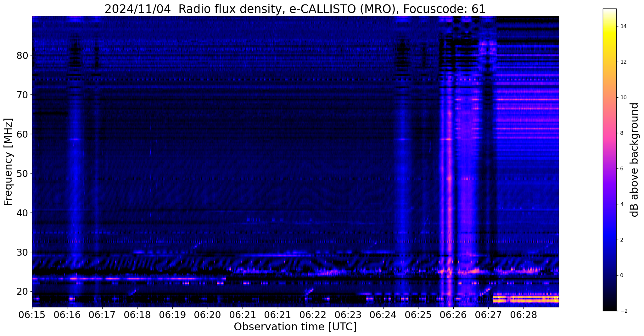Click time tick label 06:20
Screen dimensions: 644x336
[208, 315]
